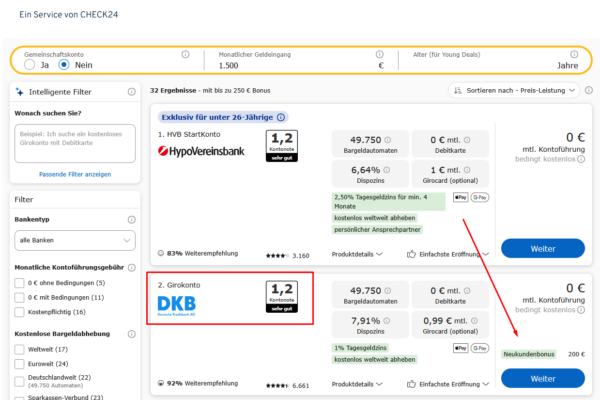The height and width of the screenshot is (400, 600).
Task: Check 0 € ohne Bedingungen (5)
Action: pos(19,283)
